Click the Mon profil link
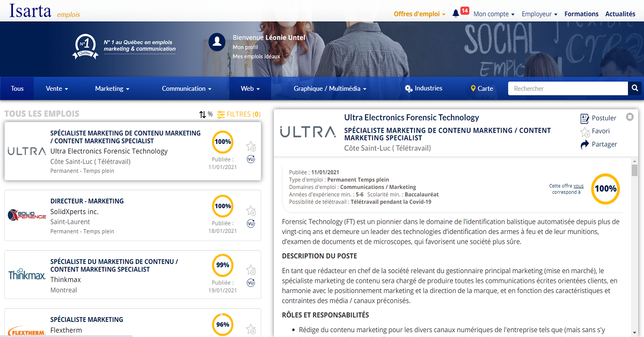The width and height of the screenshot is (644, 337). (x=245, y=47)
